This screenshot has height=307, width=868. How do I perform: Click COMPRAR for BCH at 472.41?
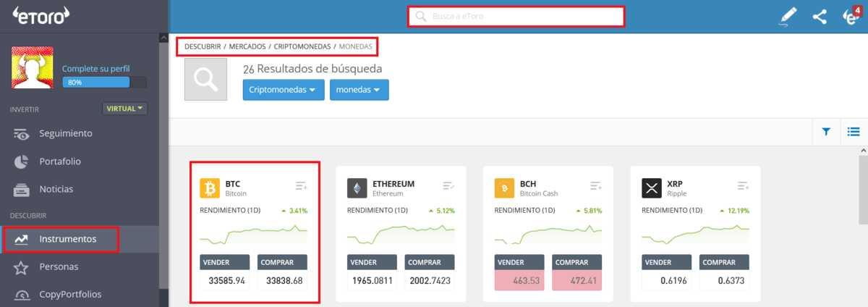(577, 272)
